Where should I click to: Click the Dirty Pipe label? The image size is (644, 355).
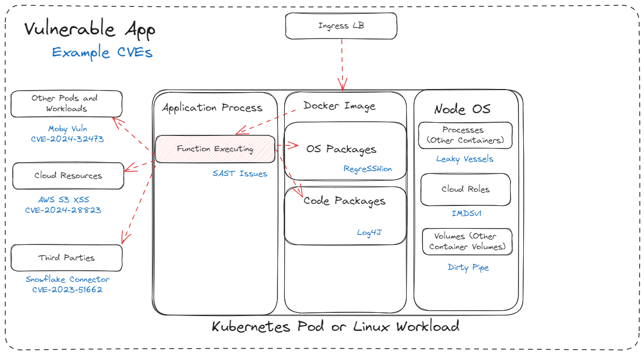468,268
